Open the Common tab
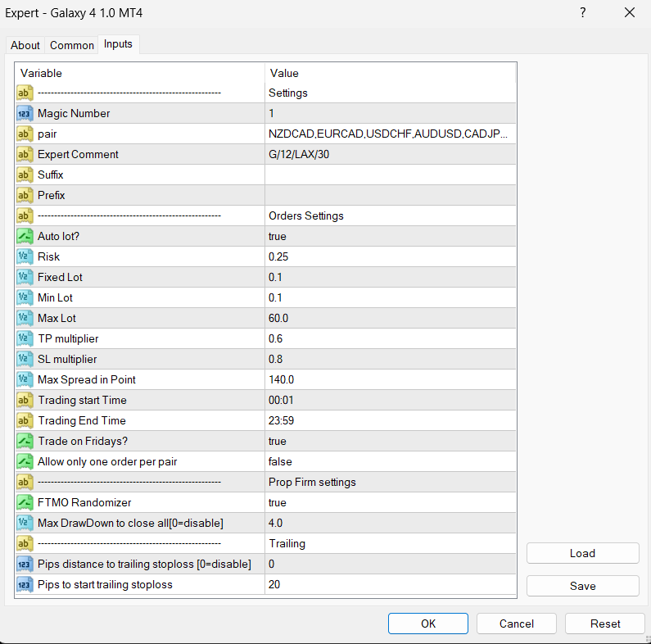Image resolution: width=651 pixels, height=644 pixels. (x=72, y=45)
